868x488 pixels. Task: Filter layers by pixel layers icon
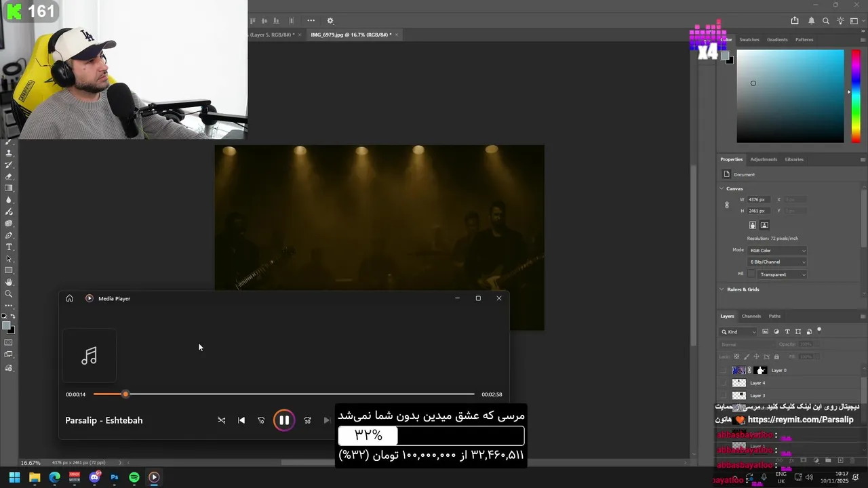click(x=765, y=331)
